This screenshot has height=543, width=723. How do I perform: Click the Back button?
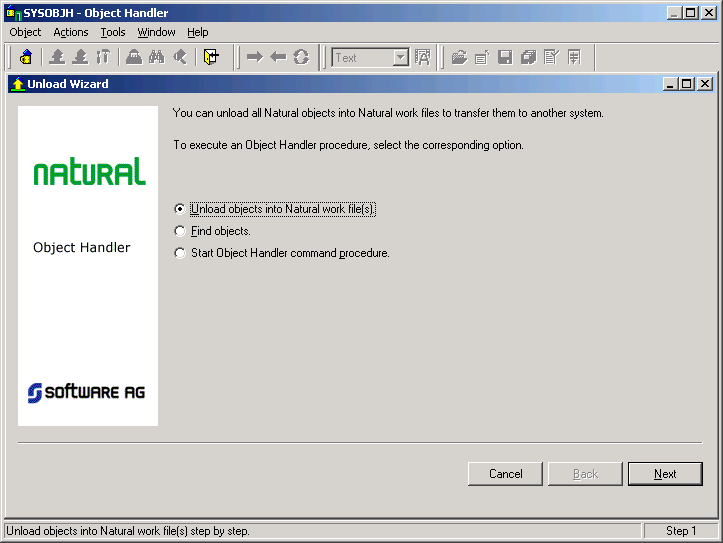click(585, 474)
